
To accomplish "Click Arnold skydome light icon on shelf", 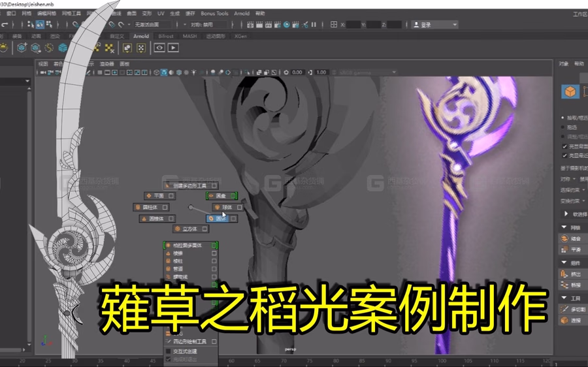I will [x=4, y=48].
